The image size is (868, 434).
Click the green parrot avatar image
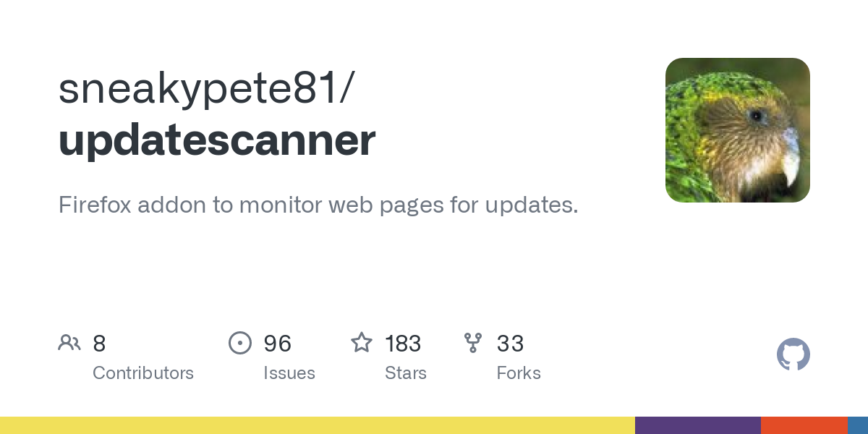[x=737, y=130]
